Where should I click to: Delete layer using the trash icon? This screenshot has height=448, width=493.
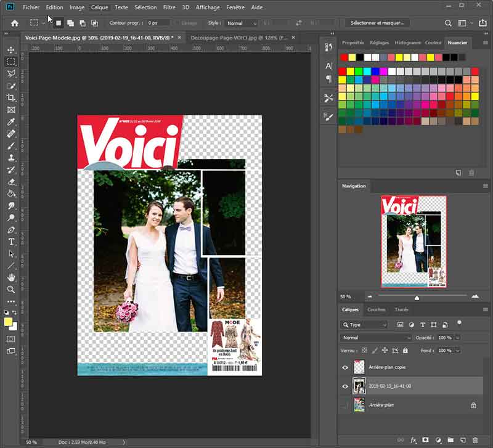tap(475, 440)
